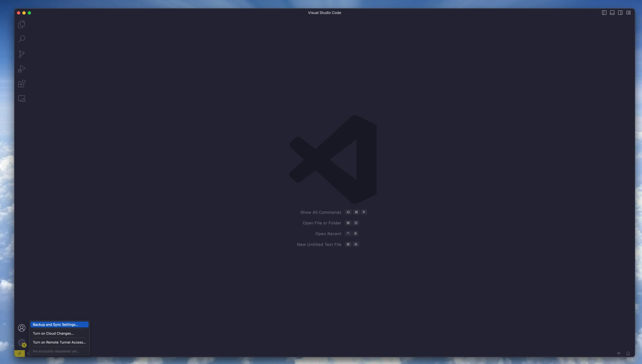
Task: Choose Turn on Remote Tunnel Access
Action: point(59,342)
